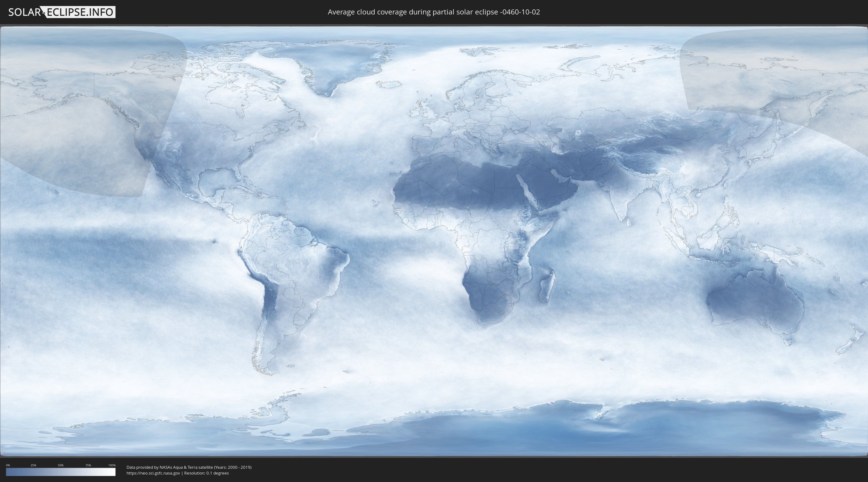The image size is (868, 482).
Task: Click the '75%' legend label
Action: 88,465
